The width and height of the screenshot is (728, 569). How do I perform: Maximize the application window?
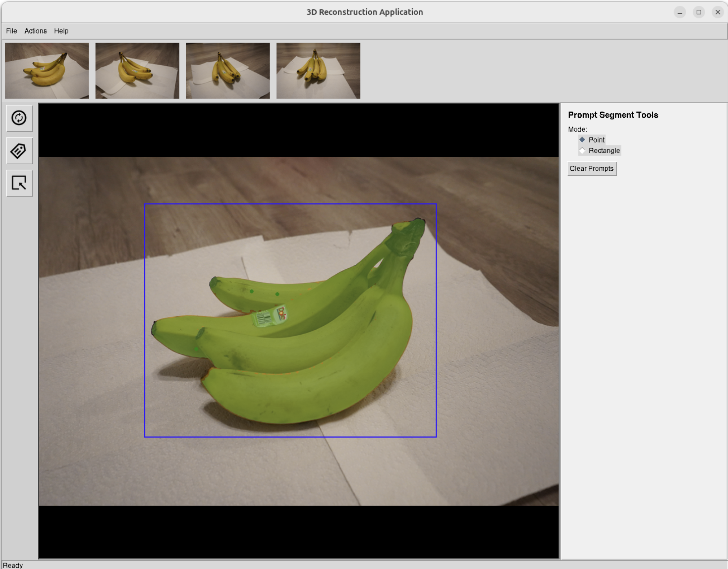pyautogui.click(x=699, y=12)
